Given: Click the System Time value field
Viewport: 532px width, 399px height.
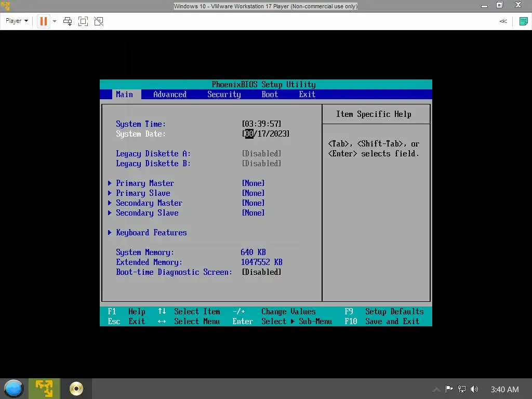Looking at the screenshot, I should click(261, 124).
